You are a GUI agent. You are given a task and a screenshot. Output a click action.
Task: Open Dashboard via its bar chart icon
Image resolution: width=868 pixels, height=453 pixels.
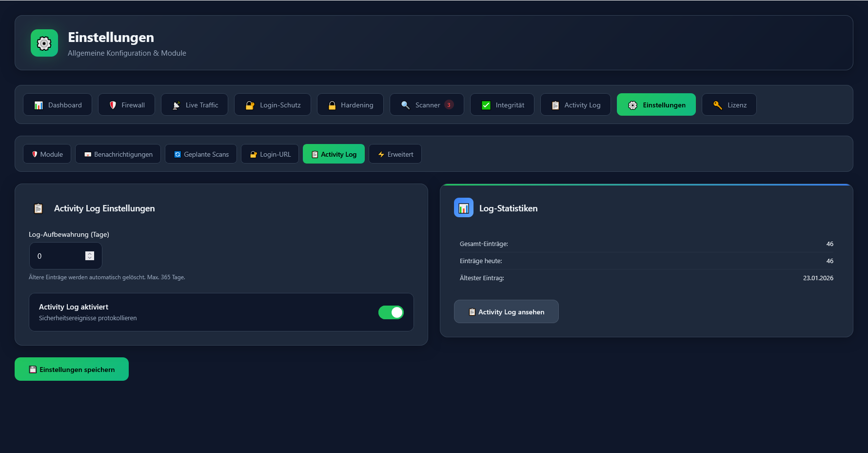(x=39, y=105)
